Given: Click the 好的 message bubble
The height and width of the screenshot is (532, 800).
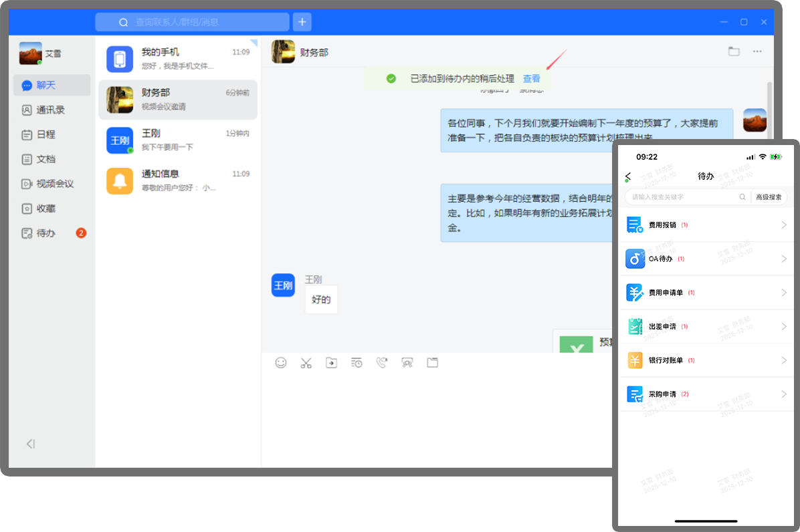Looking at the screenshot, I should [321, 299].
